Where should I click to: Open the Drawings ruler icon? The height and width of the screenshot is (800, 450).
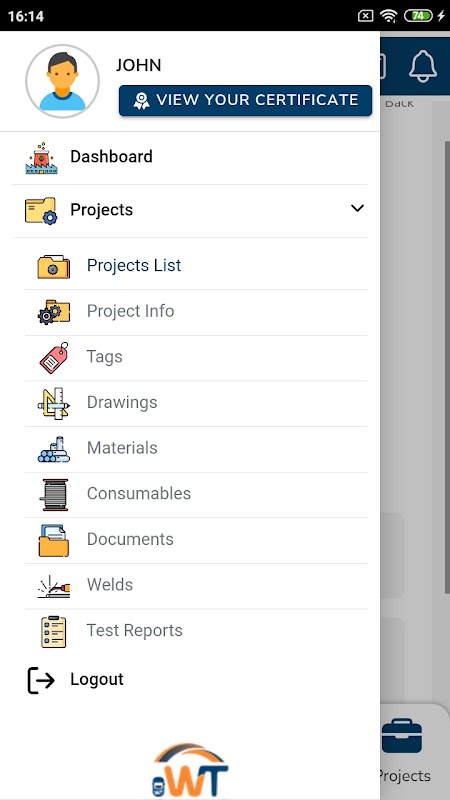pyautogui.click(x=54, y=403)
